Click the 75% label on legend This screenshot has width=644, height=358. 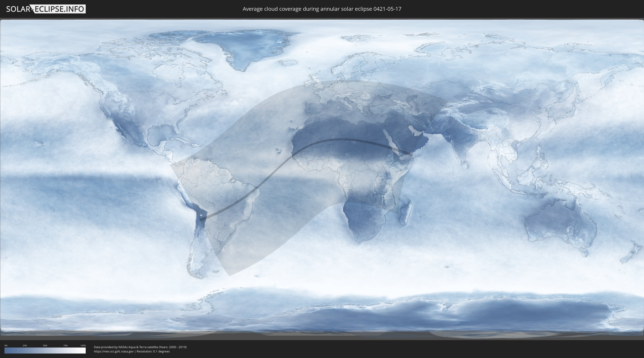click(65, 345)
